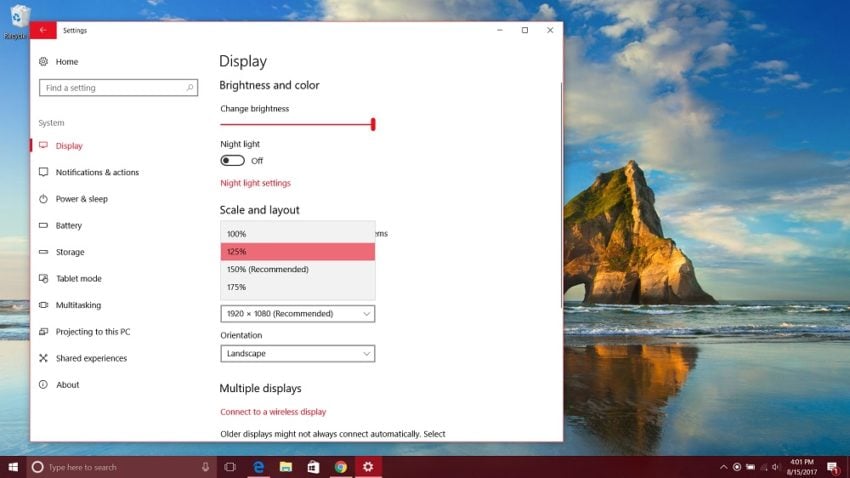Image resolution: width=850 pixels, height=478 pixels.
Task: Click the volume speaker tray icon
Action: (776, 467)
